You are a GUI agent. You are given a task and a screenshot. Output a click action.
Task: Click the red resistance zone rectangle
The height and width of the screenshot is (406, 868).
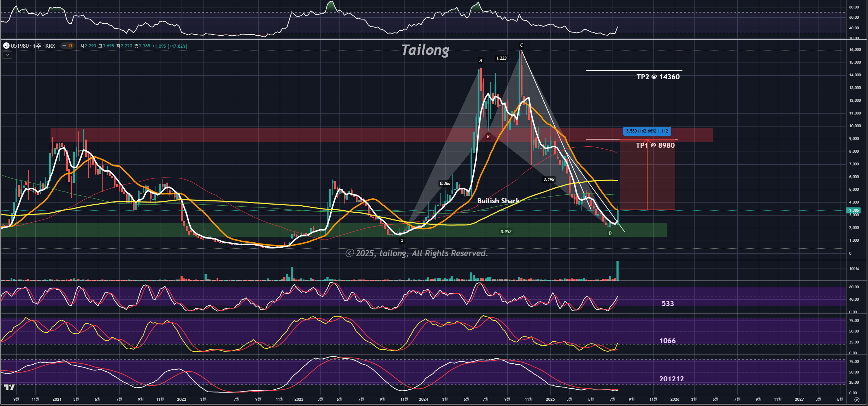pyautogui.click(x=247, y=135)
